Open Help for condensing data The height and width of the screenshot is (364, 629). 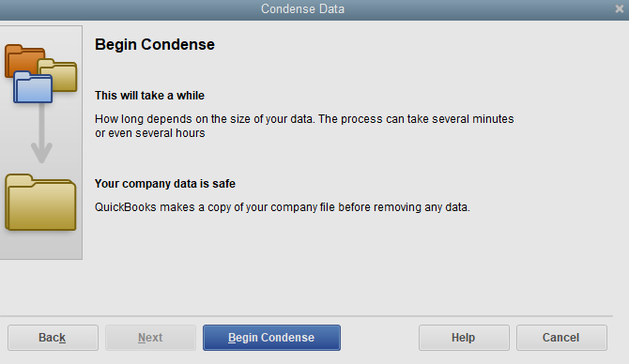(464, 338)
